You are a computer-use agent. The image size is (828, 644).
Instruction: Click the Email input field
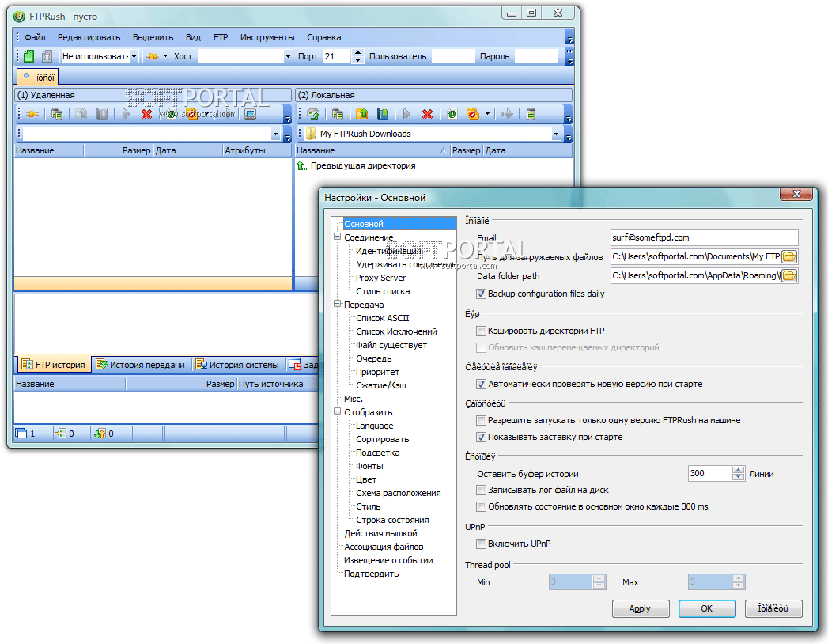point(704,237)
